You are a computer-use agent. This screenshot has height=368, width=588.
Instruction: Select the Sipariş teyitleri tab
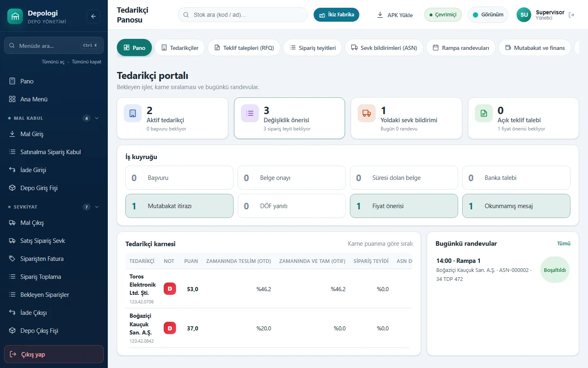click(312, 47)
